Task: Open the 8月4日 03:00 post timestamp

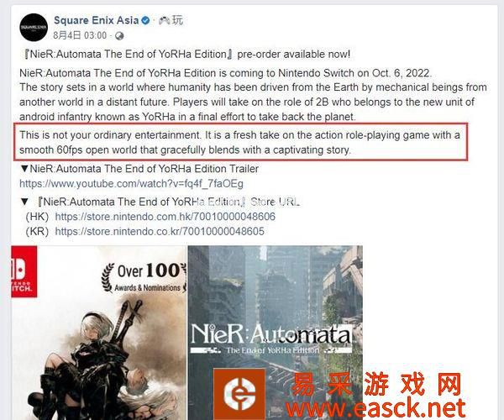Action: coord(80,35)
